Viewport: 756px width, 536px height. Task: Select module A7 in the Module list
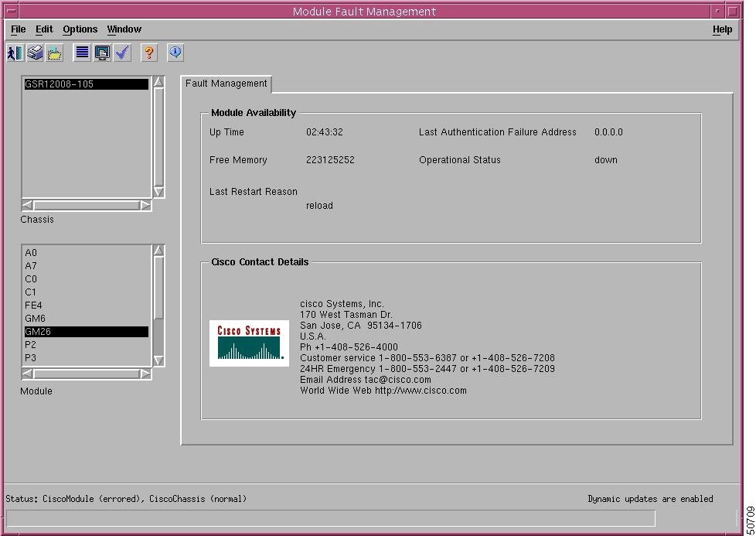(x=87, y=266)
